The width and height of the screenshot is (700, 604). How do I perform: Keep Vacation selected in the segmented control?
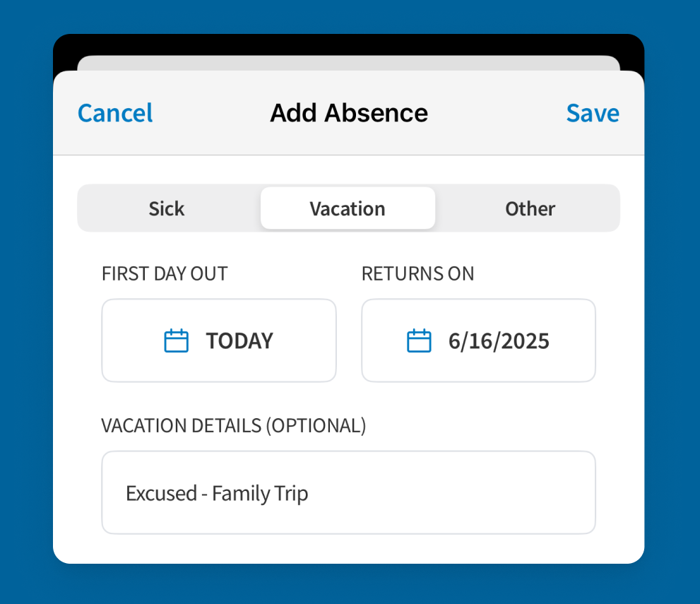347,208
